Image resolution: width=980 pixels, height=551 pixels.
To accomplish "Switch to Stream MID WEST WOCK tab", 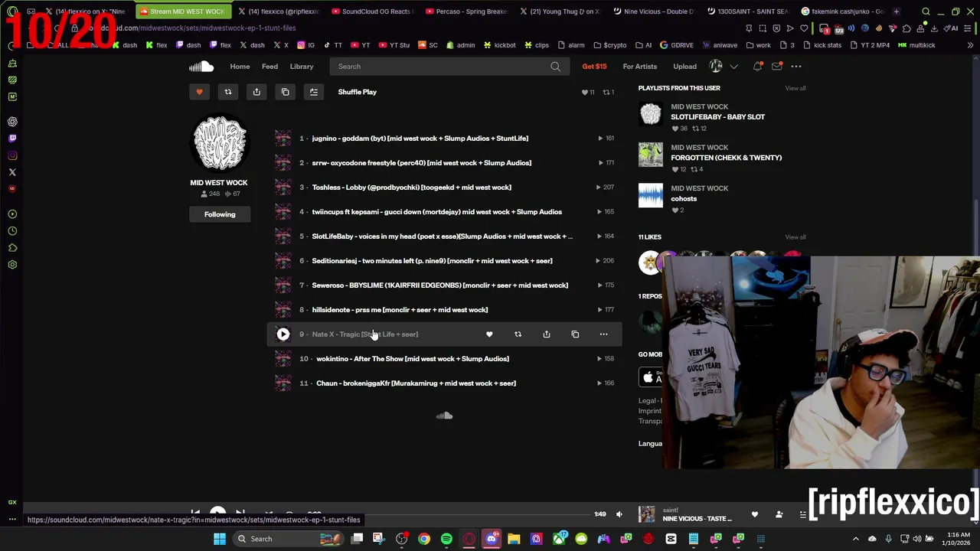I will coord(182,11).
